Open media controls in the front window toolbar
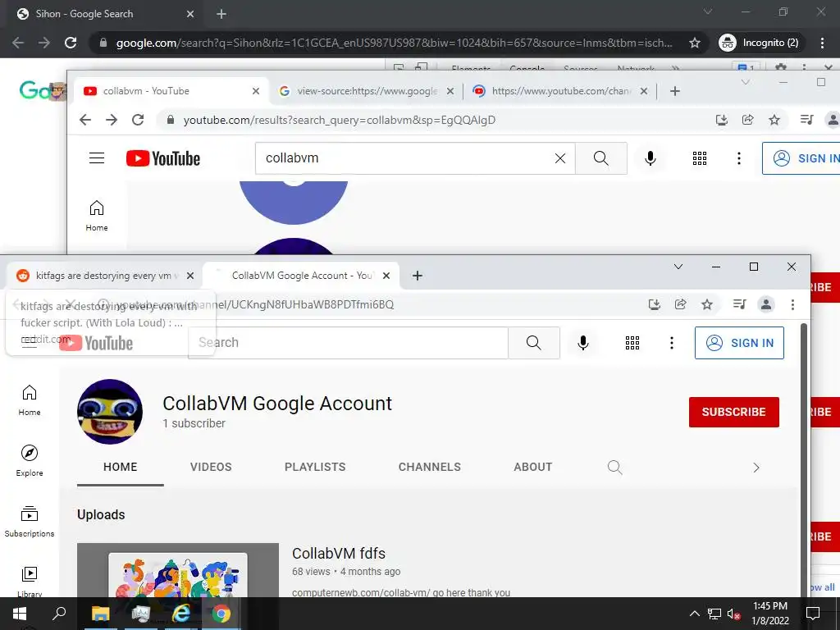Screen dimensions: 840x630 (x=739, y=305)
